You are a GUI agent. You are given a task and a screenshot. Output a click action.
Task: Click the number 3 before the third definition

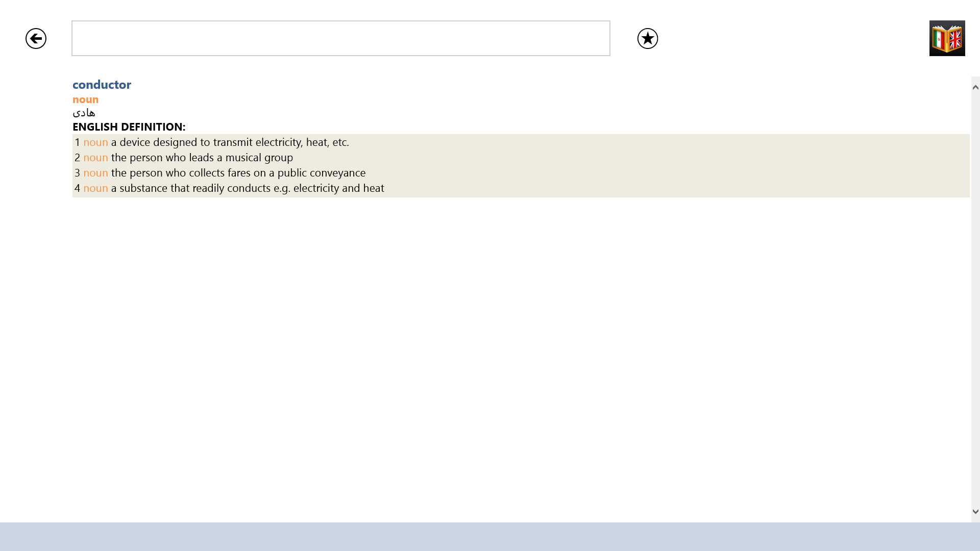[x=77, y=173]
